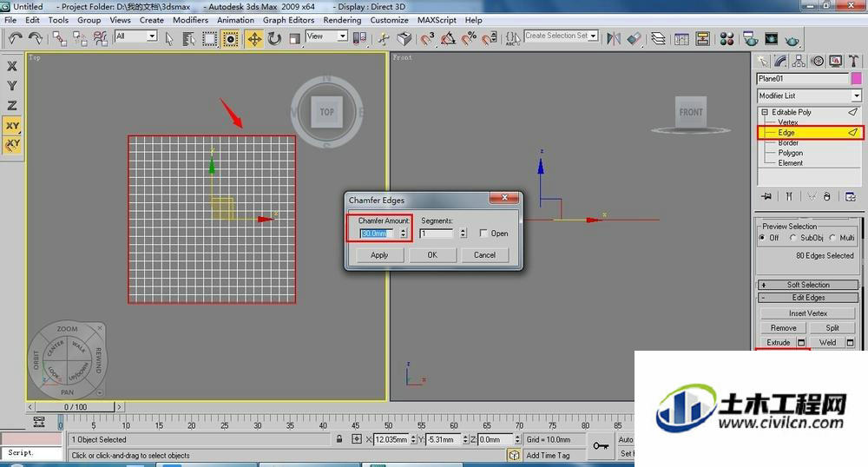Activate the Select and Link tool
This screenshot has height=467, width=868.
[x=60, y=38]
